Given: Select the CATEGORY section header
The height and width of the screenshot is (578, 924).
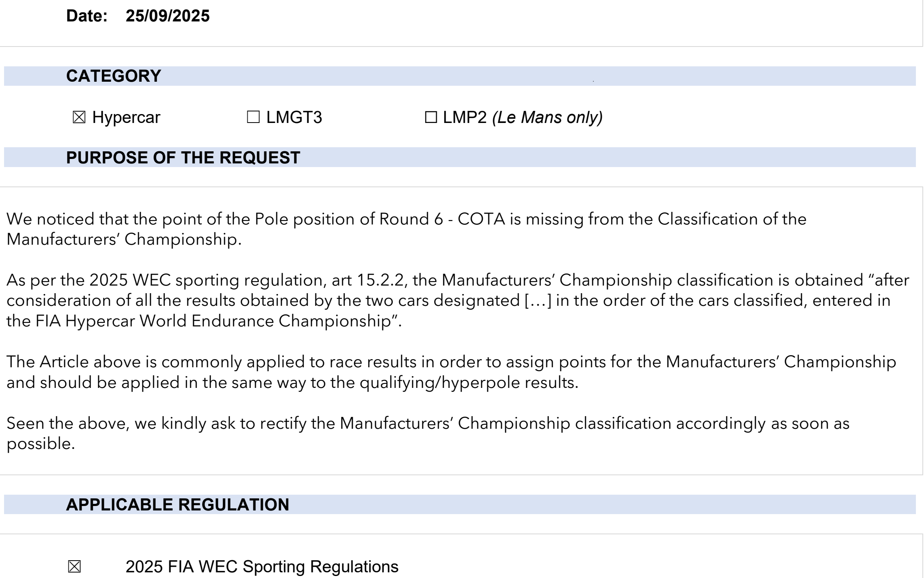Looking at the screenshot, I should click(x=114, y=76).
